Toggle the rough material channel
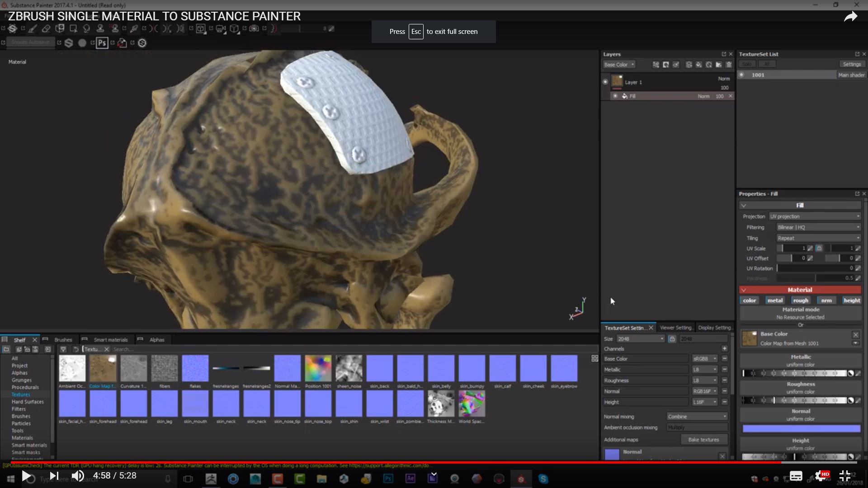 800,300
